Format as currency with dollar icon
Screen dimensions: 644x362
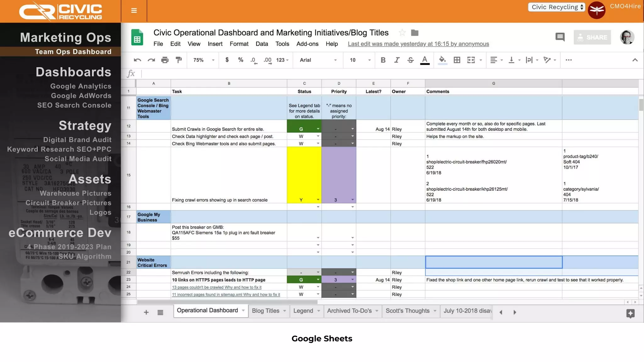tap(227, 60)
